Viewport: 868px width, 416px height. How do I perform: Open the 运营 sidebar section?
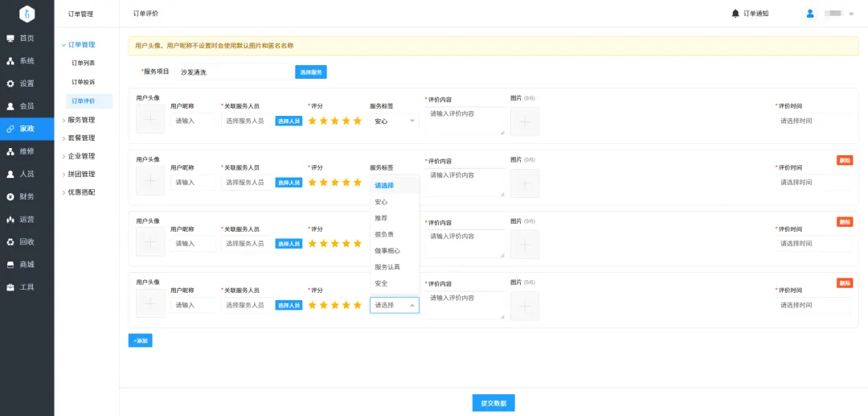tap(27, 220)
